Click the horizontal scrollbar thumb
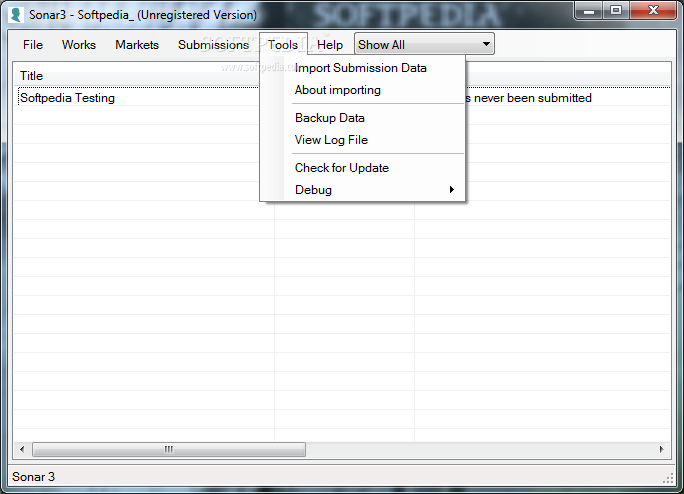 (169, 449)
